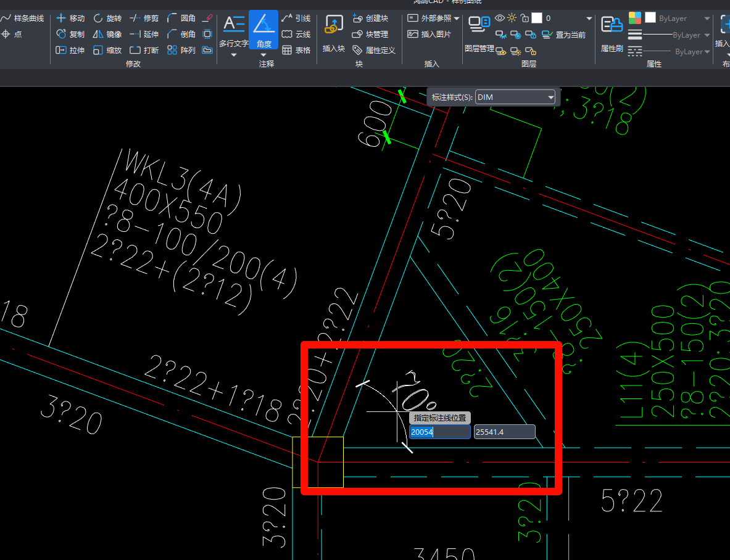730x560 pixels.
Task: Click the coordinate field showing 25541.4
Action: (504, 432)
